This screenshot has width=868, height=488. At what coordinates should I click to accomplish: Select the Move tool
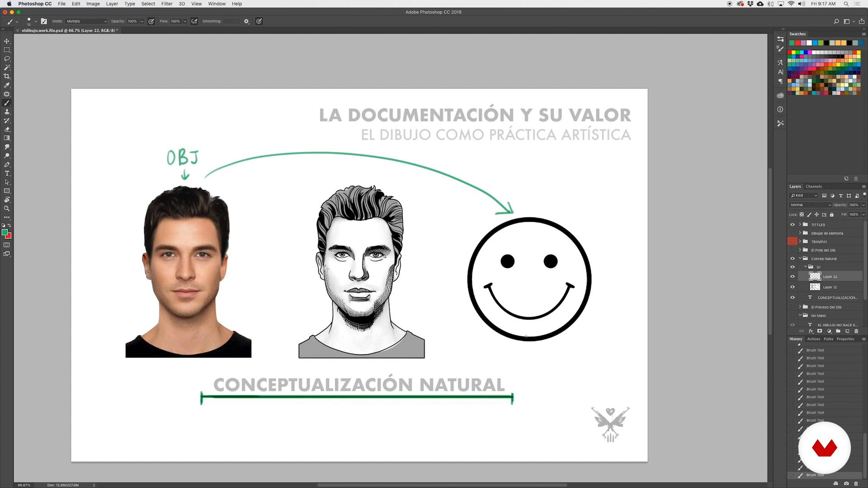(7, 41)
